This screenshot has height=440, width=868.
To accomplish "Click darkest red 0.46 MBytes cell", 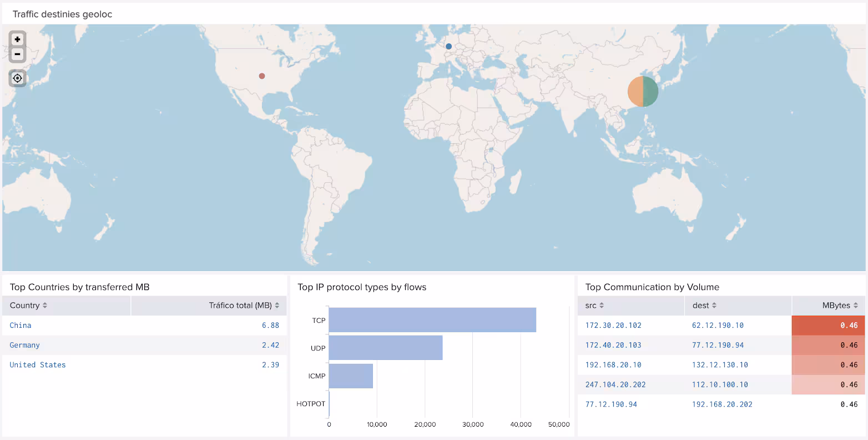I will point(828,326).
